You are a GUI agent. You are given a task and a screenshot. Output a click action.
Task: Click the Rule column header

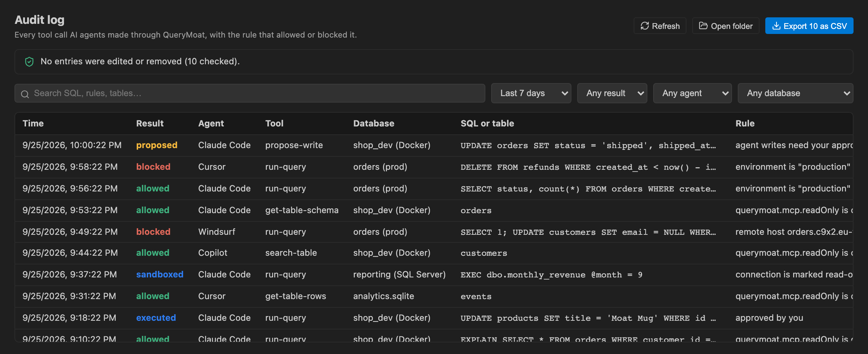745,124
